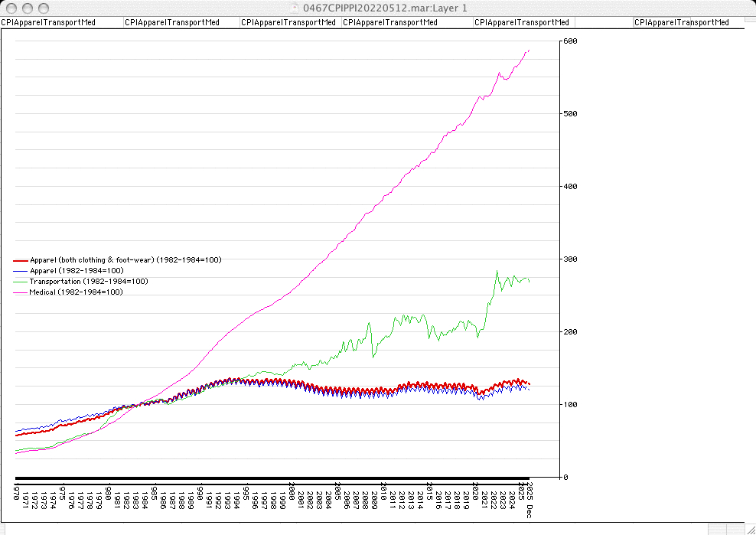Click the magenta Medical legend line swatch

tap(21, 293)
